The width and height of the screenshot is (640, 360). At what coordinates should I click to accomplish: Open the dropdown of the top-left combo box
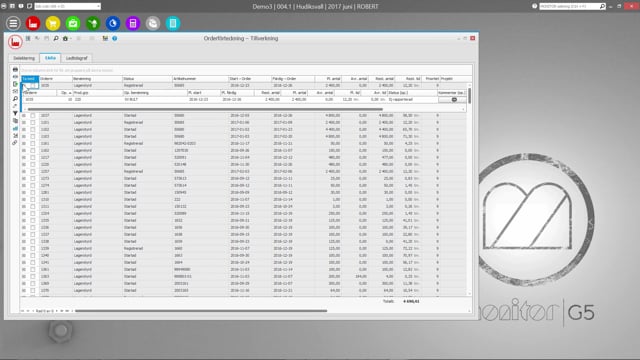click(x=98, y=6)
